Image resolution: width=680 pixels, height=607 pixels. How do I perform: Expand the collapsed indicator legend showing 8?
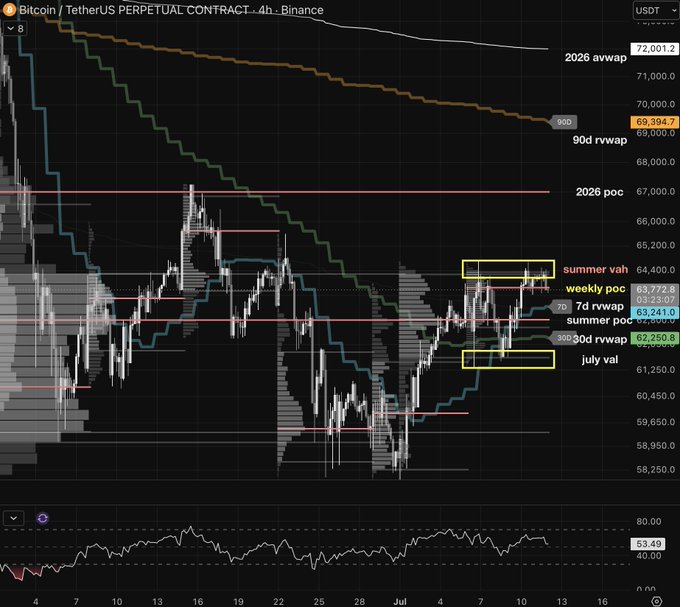click(16, 29)
